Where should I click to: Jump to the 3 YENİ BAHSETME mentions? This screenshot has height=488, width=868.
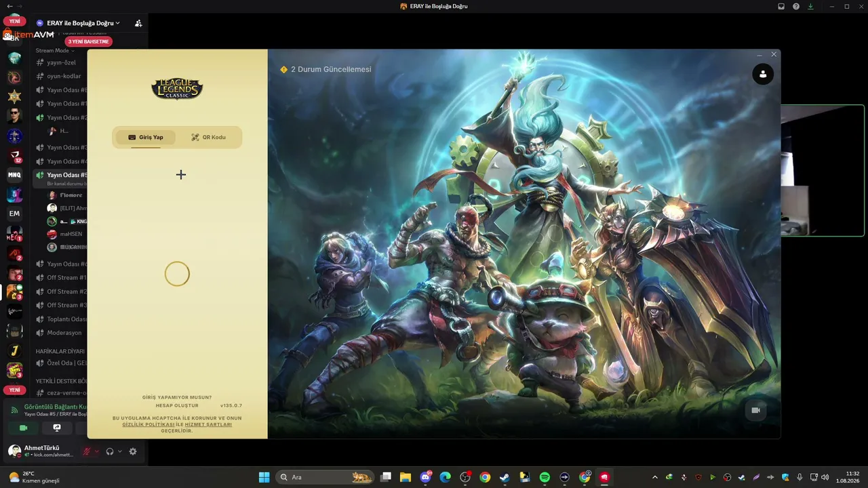tap(88, 41)
